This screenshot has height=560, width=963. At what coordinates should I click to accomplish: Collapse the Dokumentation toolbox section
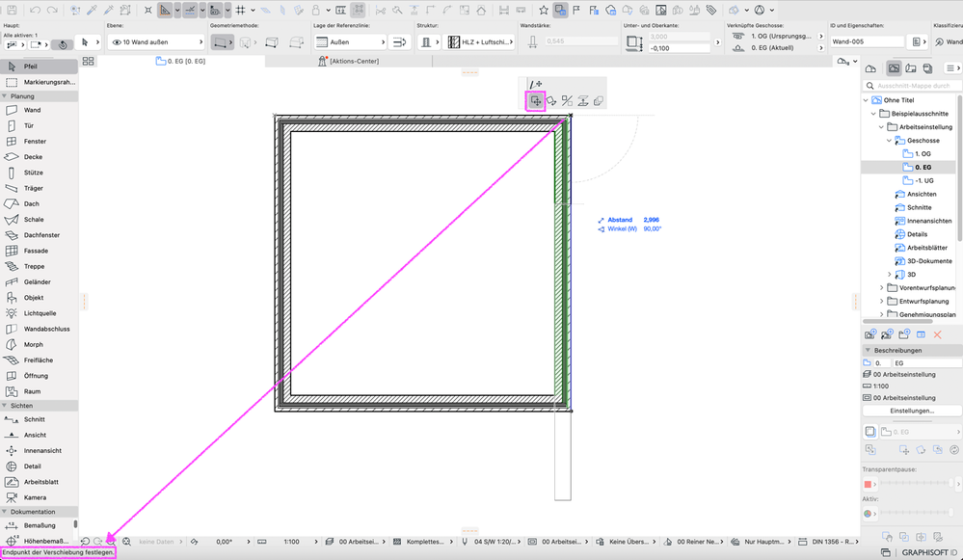coord(4,512)
